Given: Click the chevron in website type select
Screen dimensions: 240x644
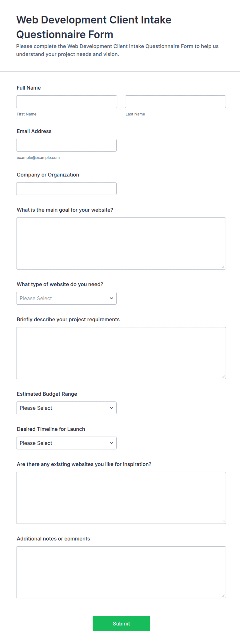Looking at the screenshot, I should pyautogui.click(x=111, y=298).
